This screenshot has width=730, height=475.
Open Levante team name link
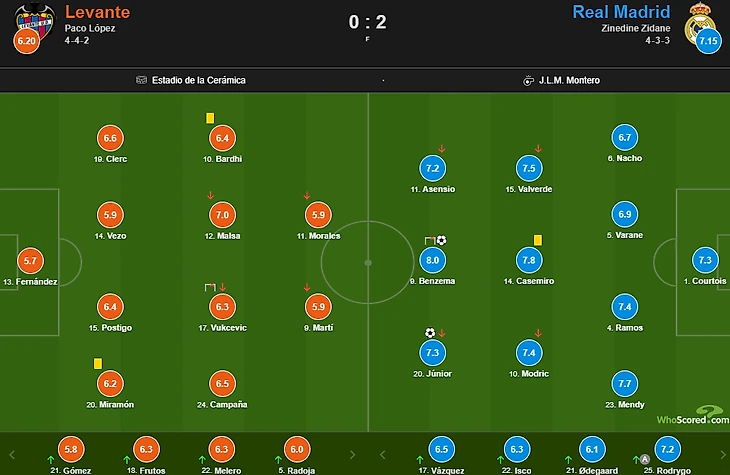[98, 12]
